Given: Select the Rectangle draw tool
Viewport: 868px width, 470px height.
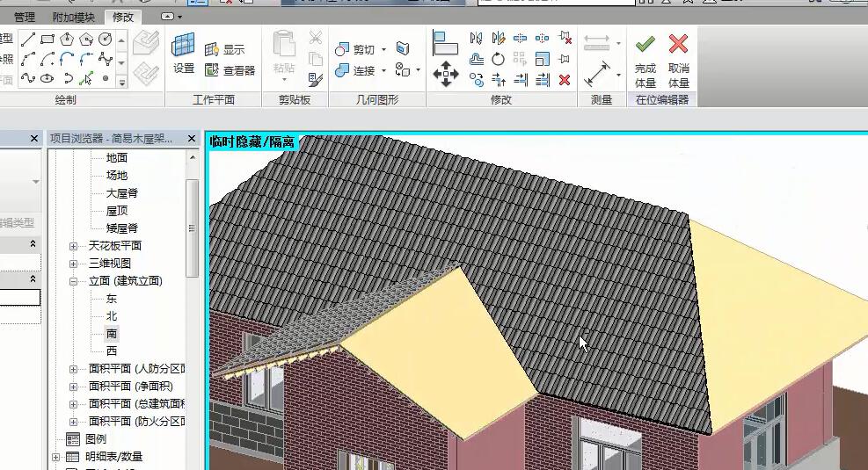Looking at the screenshot, I should [47, 40].
